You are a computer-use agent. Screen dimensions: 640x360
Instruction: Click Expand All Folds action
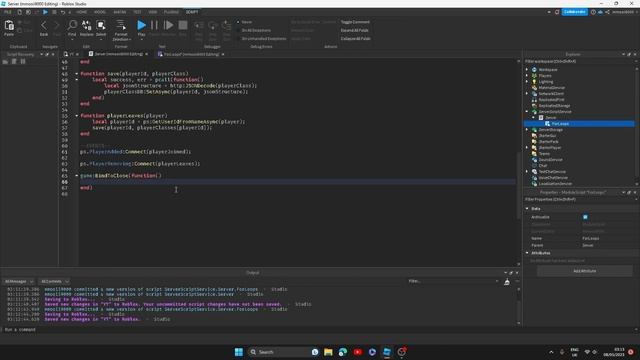354,30
